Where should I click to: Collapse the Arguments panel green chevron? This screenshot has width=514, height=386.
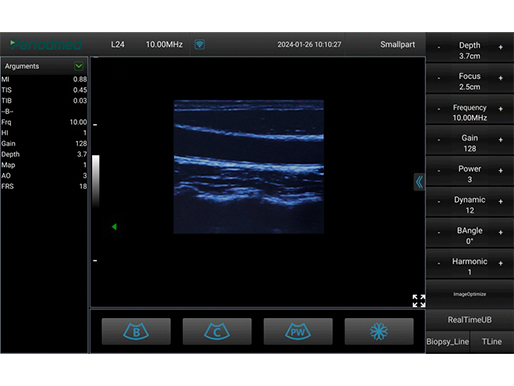[79, 66]
